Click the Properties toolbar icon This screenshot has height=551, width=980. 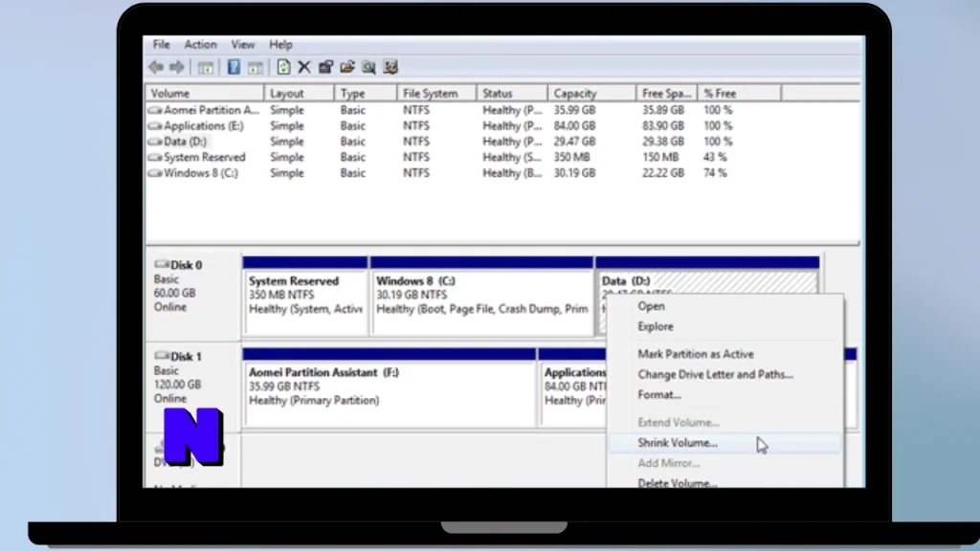pos(325,67)
